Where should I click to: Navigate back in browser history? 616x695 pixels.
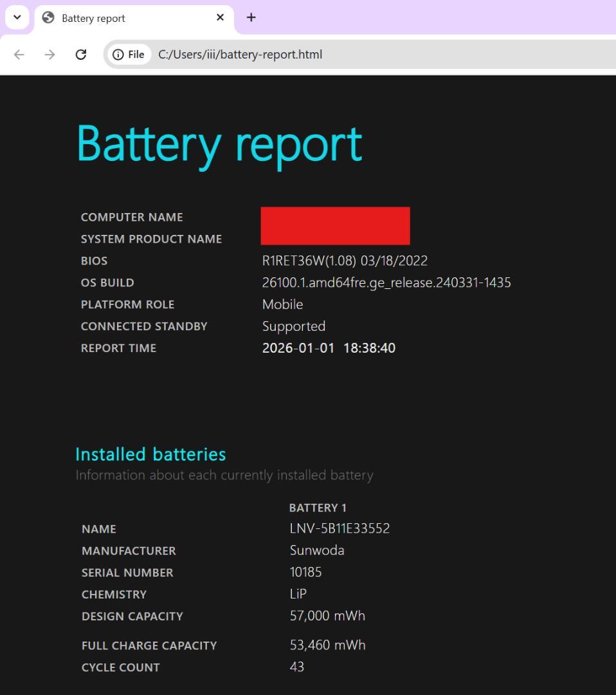[19, 54]
